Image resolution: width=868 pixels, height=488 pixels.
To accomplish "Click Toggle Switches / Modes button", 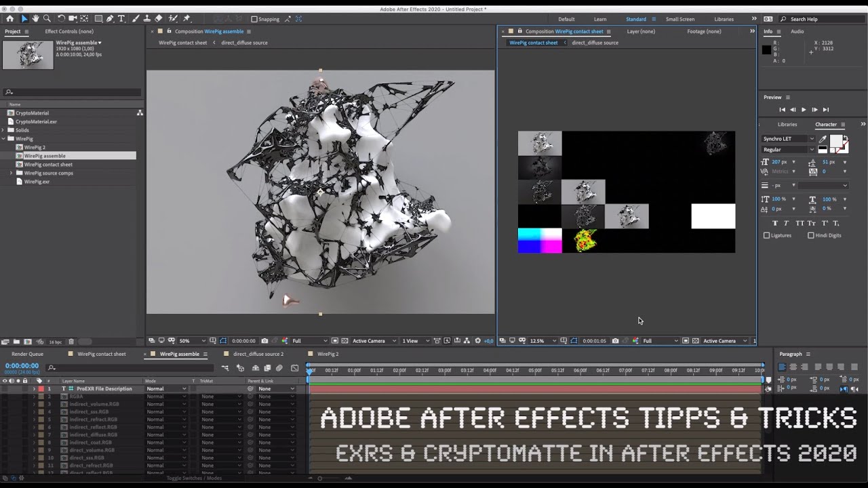I will tap(194, 478).
